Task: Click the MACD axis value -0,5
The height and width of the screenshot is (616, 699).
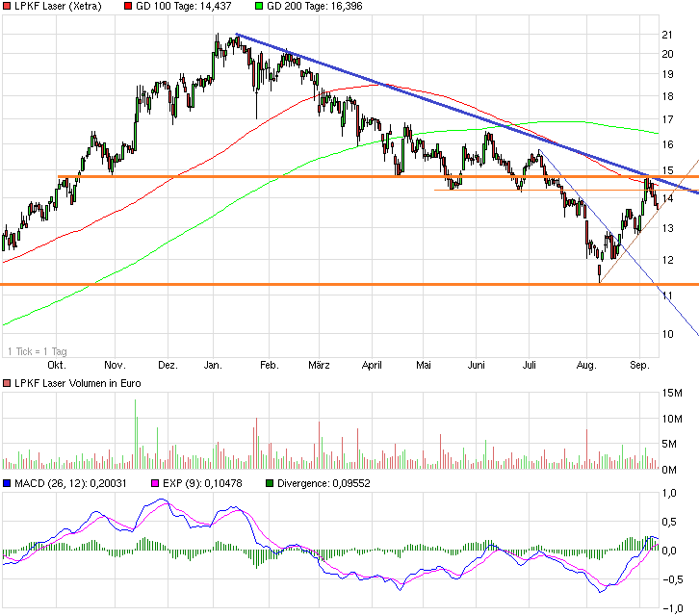Action: [x=672, y=579]
